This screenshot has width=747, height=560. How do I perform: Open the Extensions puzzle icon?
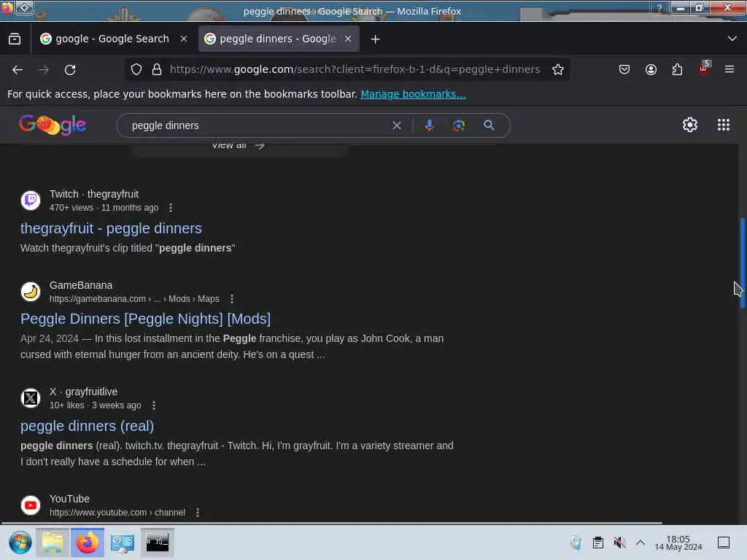click(x=677, y=69)
